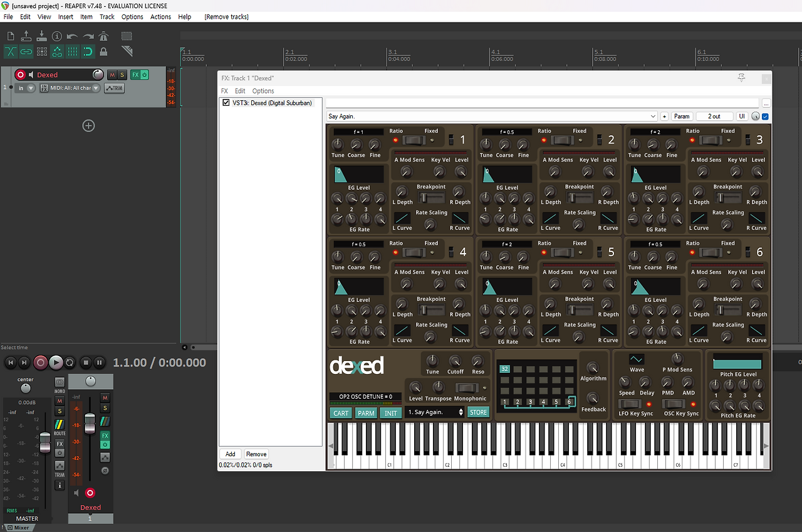Screen dimensions: 802x532
Task: Open the Actions menu
Action: (160, 17)
